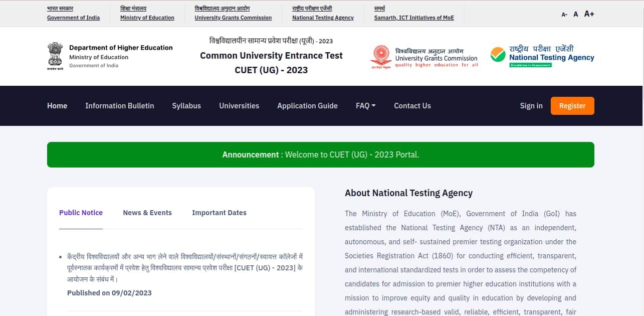This screenshot has height=316, width=644.
Task: Click the orange Register button
Action: [572, 106]
